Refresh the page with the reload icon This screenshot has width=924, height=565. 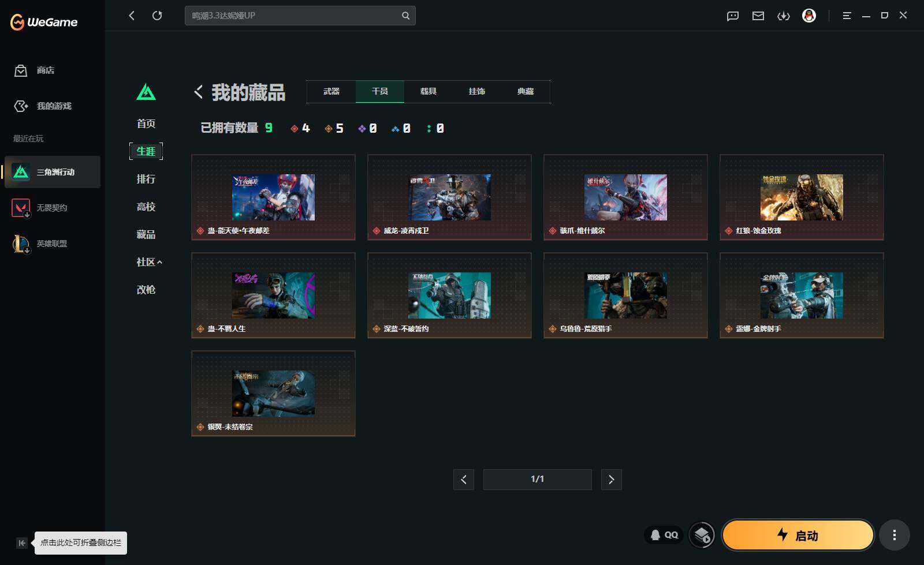click(x=157, y=16)
